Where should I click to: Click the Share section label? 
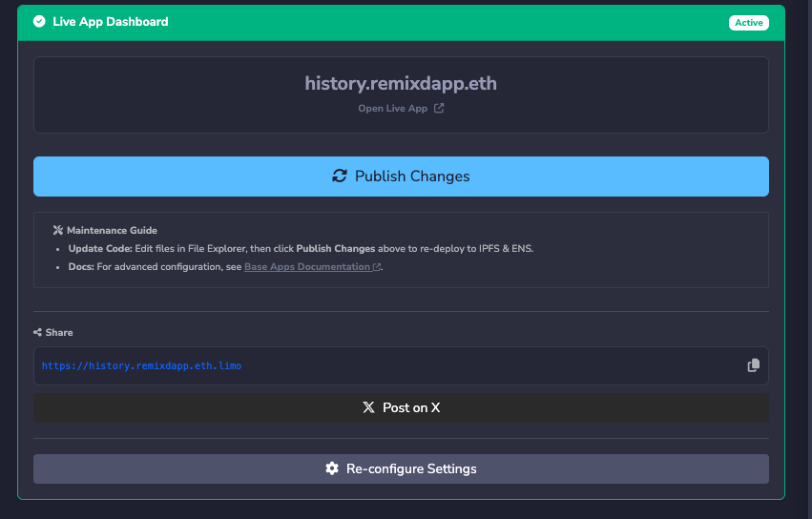point(59,333)
